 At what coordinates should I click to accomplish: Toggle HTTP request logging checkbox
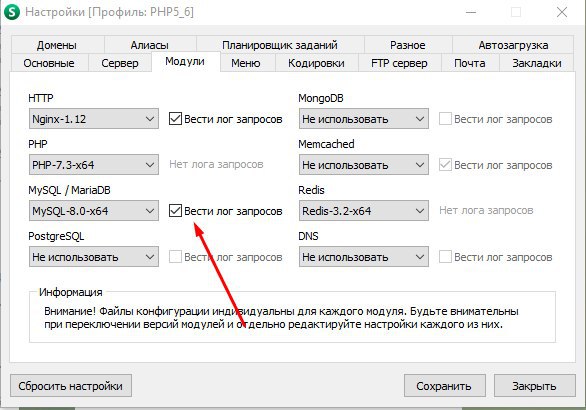click(x=175, y=119)
